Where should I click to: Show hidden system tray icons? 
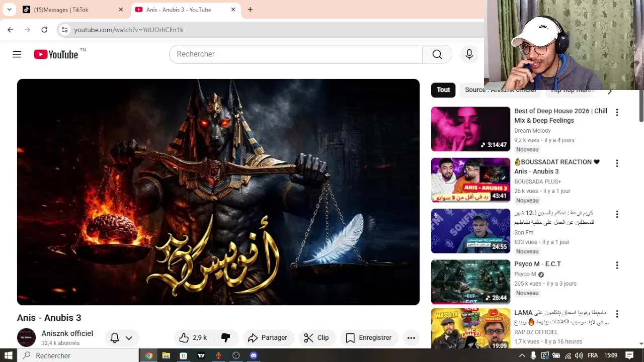click(522, 355)
